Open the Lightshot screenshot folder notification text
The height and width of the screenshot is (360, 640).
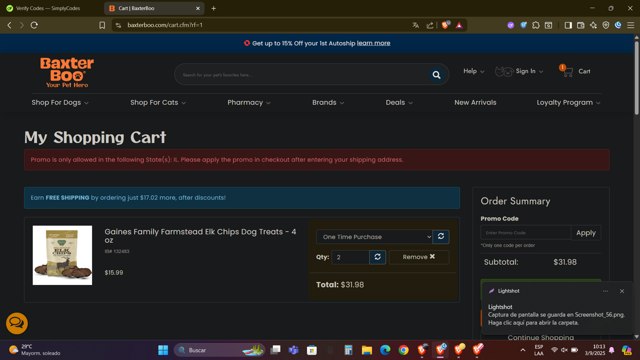pos(556,318)
